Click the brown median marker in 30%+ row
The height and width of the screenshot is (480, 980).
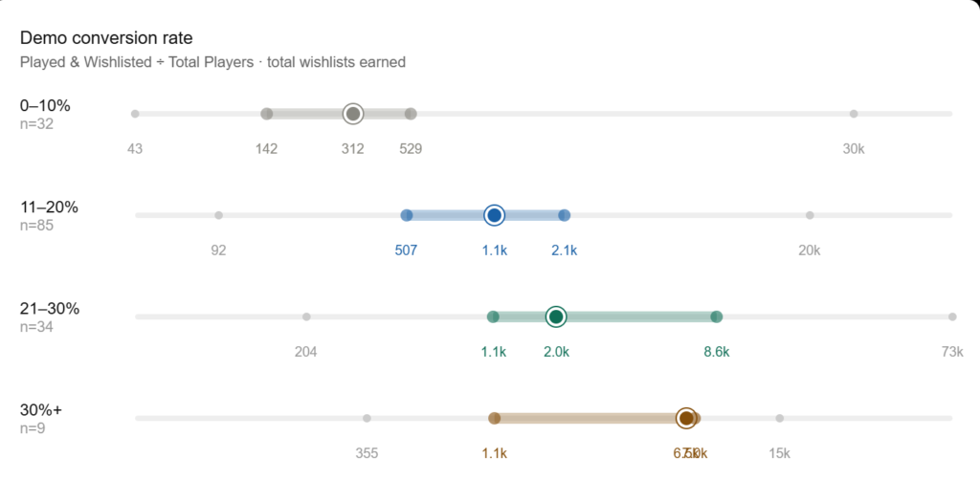[685, 418]
